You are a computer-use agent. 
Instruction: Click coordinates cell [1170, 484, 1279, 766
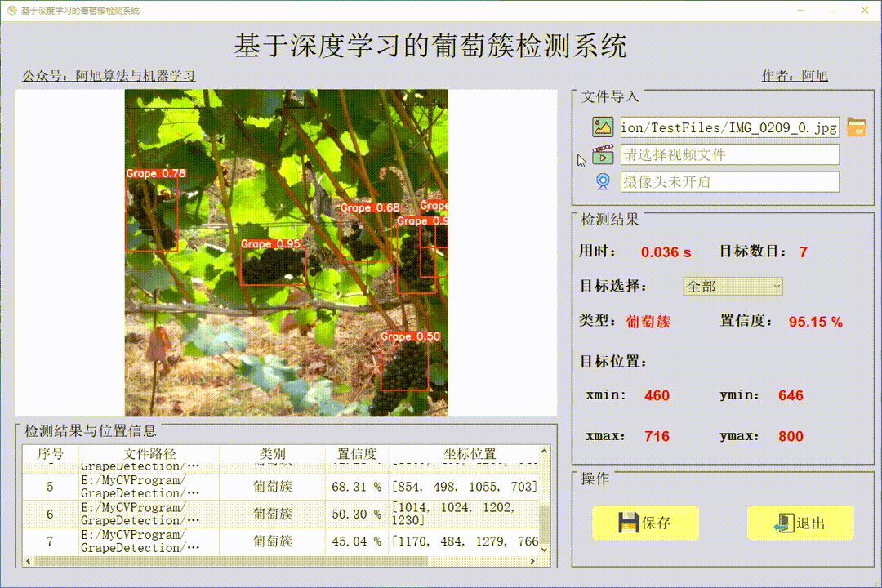[x=464, y=541]
